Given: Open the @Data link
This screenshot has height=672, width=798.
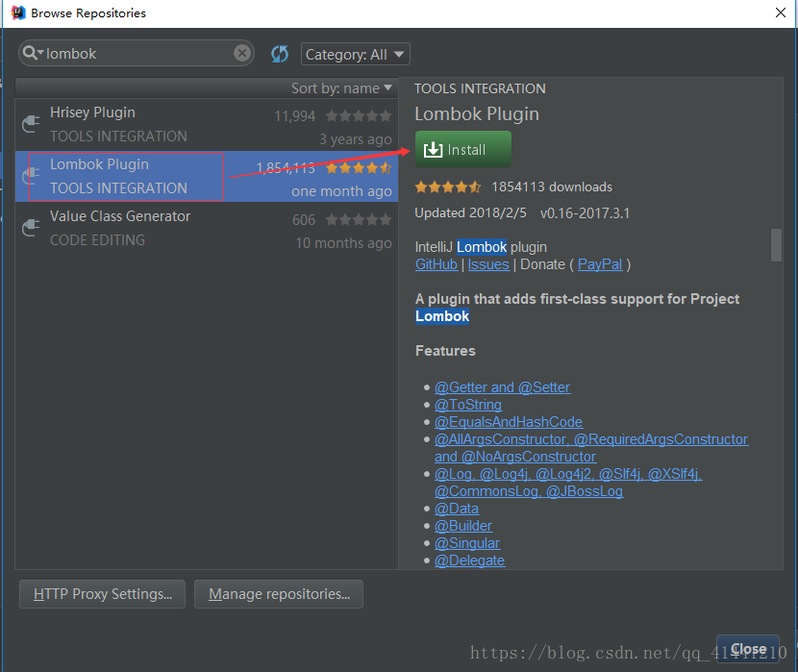Looking at the screenshot, I should pos(457,509).
